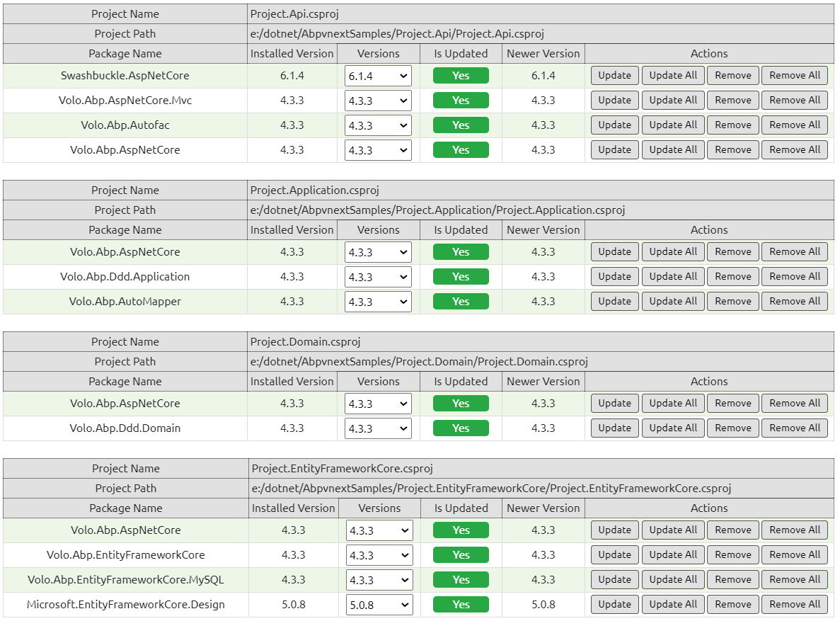Remove Volo.Abp.AspNetCore from Project.Api
Screen dimensions: 840x621
(733, 149)
